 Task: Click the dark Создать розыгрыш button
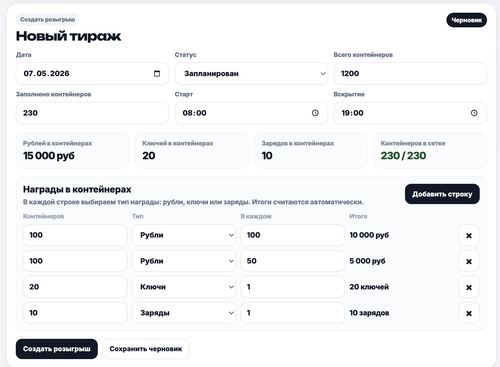click(57, 349)
